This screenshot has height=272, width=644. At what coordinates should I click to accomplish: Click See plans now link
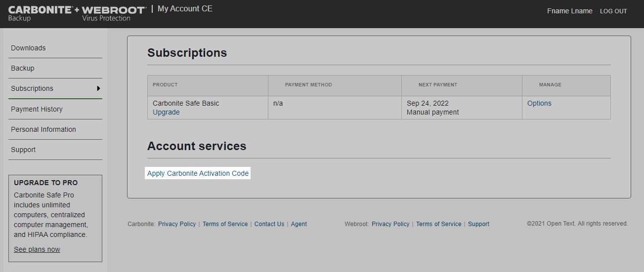click(37, 249)
